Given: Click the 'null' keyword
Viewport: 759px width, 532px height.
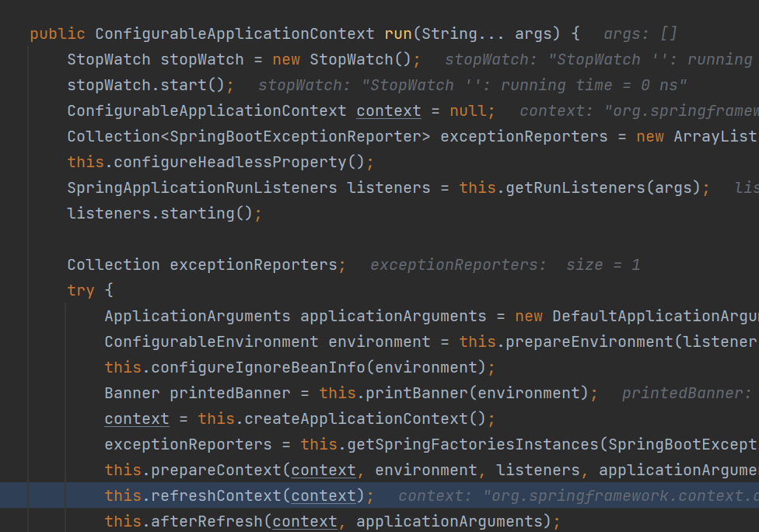Looking at the screenshot, I should coord(468,111).
